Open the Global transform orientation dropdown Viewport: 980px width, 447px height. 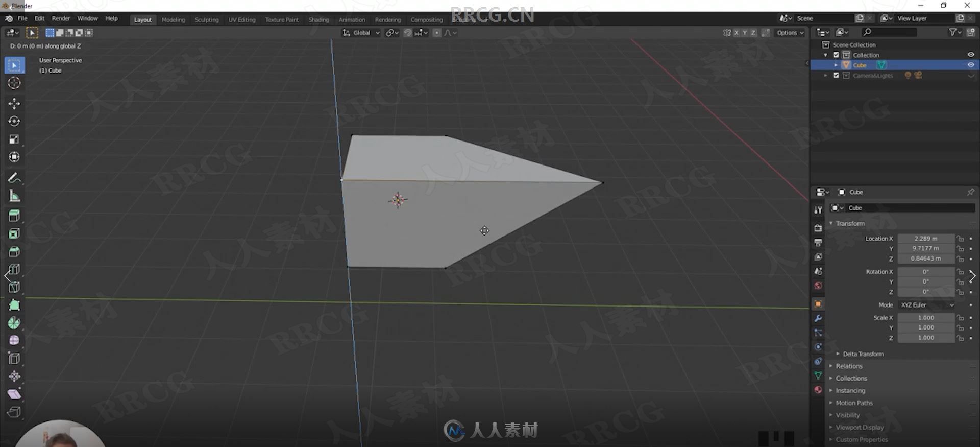[361, 33]
